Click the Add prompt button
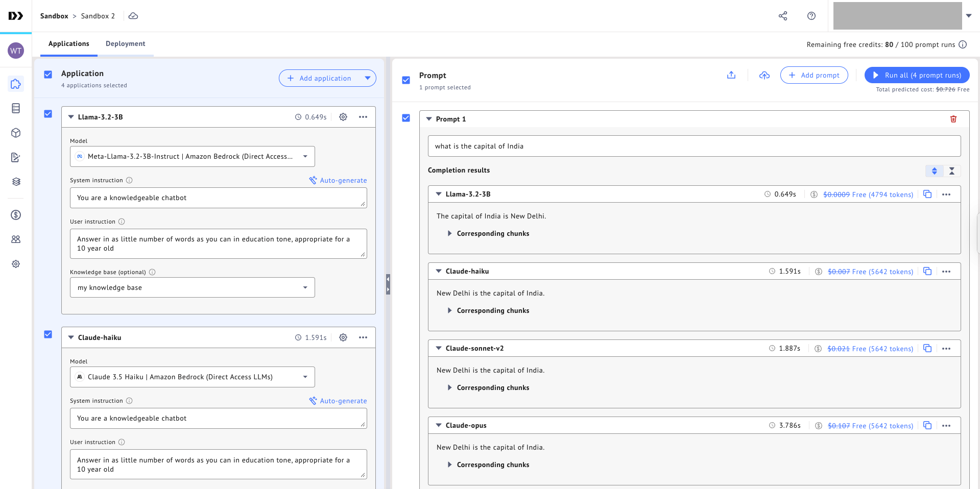The image size is (980, 489). 814,75
